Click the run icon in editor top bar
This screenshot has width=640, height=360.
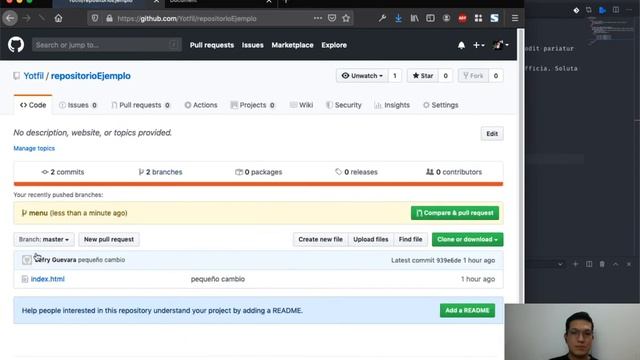[x=602, y=10]
